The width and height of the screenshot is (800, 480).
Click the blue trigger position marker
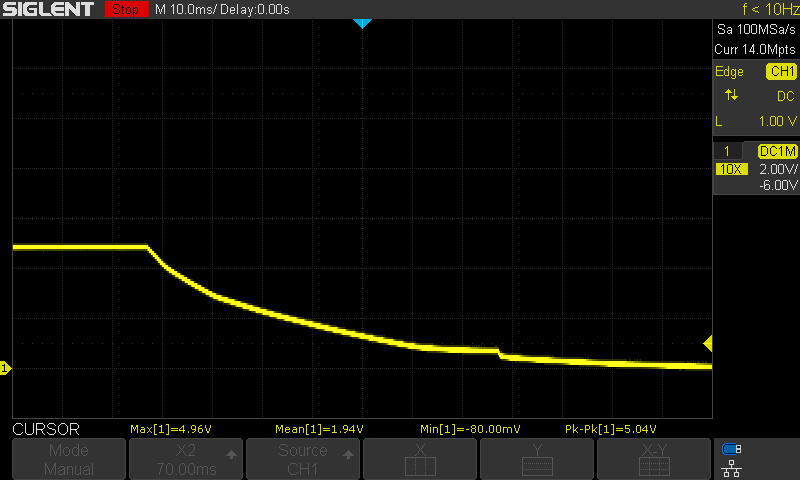click(362, 23)
